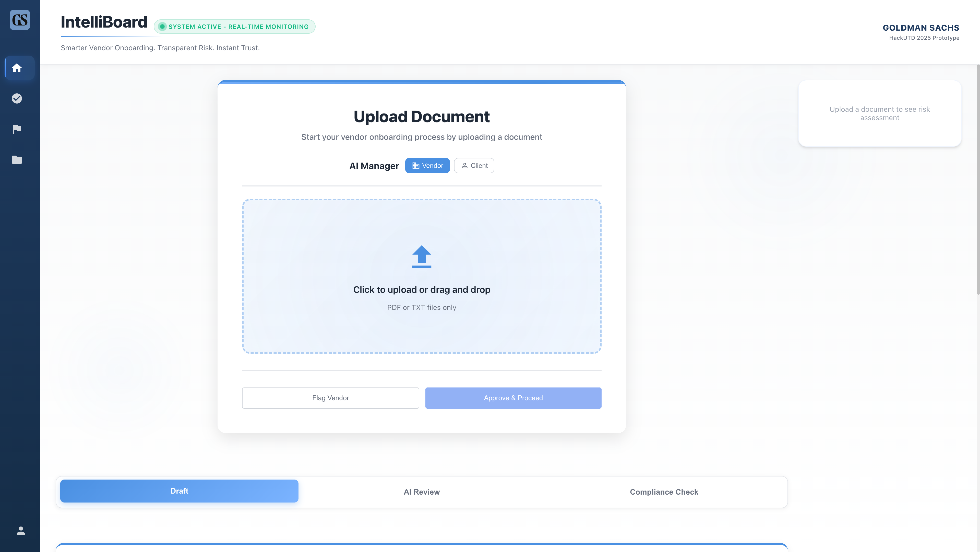Open the flag sidebar icon
The image size is (980, 552).
(x=17, y=129)
